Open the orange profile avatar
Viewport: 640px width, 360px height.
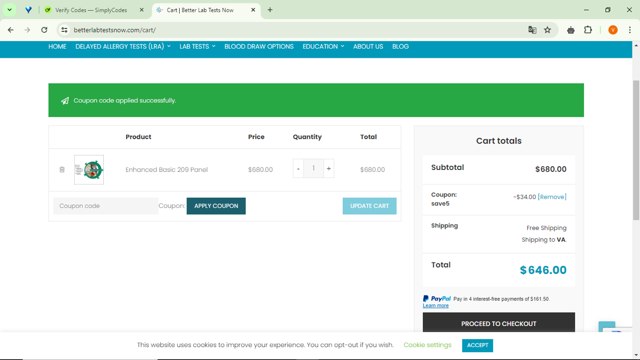[x=613, y=30]
